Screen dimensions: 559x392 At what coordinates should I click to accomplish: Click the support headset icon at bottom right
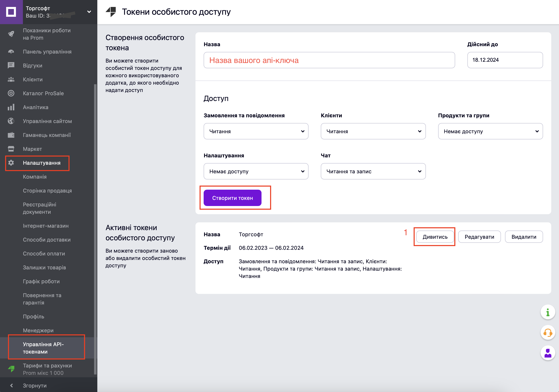[x=548, y=333]
